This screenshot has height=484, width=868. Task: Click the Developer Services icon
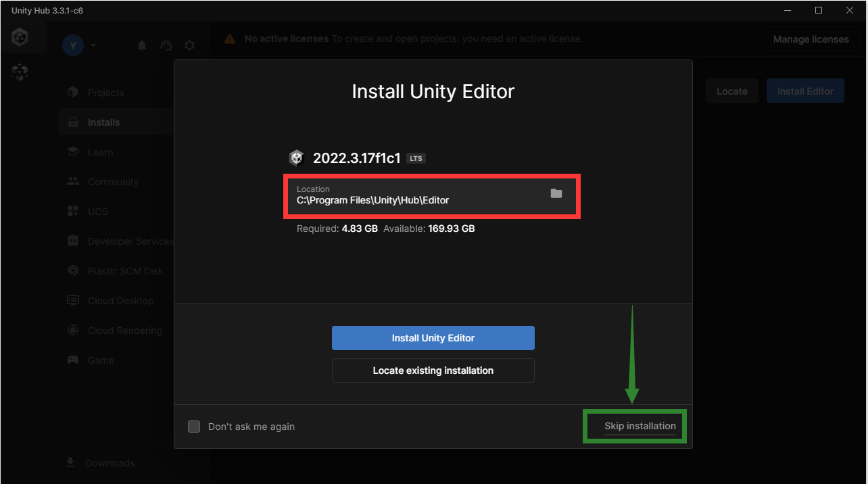(73, 241)
